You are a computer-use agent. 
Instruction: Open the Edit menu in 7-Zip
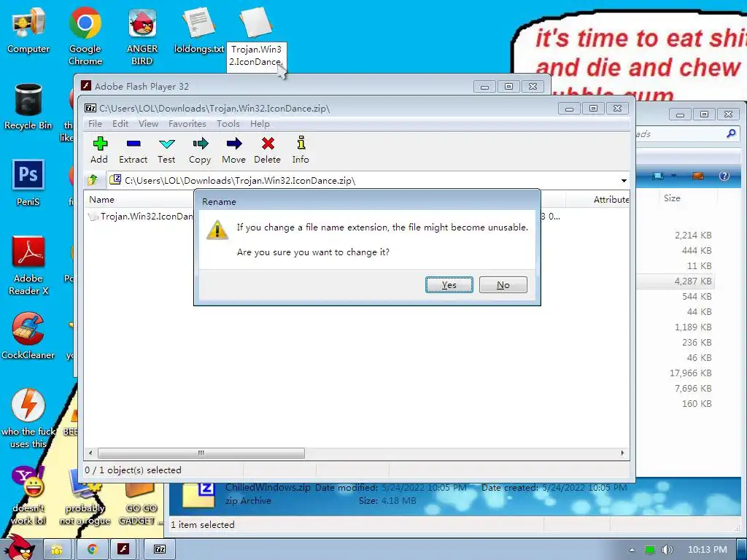tap(120, 124)
